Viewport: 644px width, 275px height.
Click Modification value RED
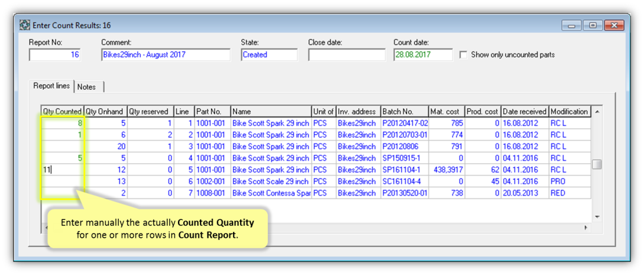click(569, 193)
